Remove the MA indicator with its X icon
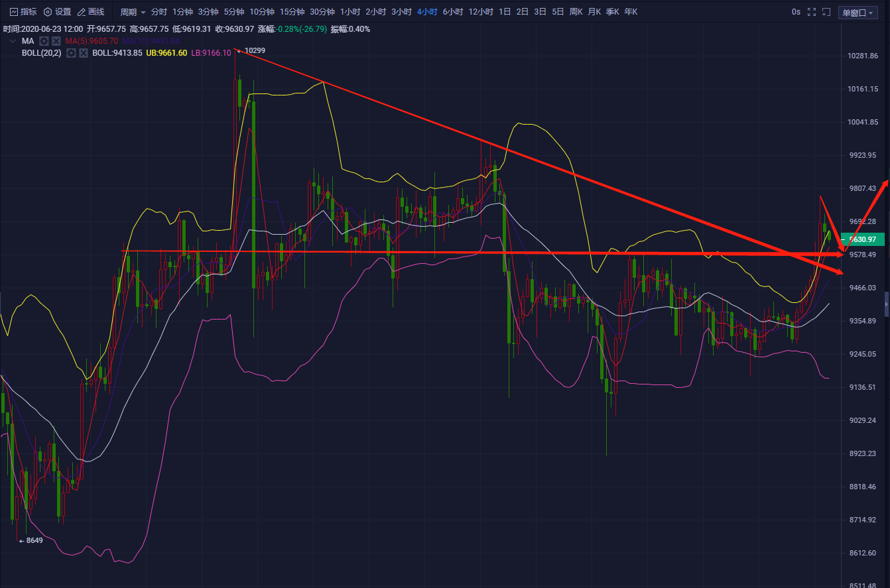Screen dimensions: 890x588 (56, 41)
